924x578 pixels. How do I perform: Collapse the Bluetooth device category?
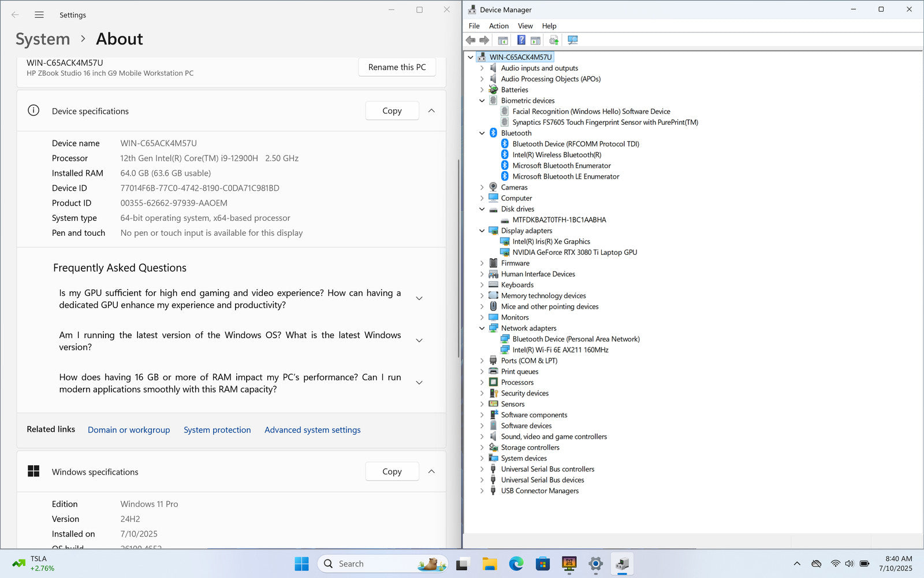482,133
